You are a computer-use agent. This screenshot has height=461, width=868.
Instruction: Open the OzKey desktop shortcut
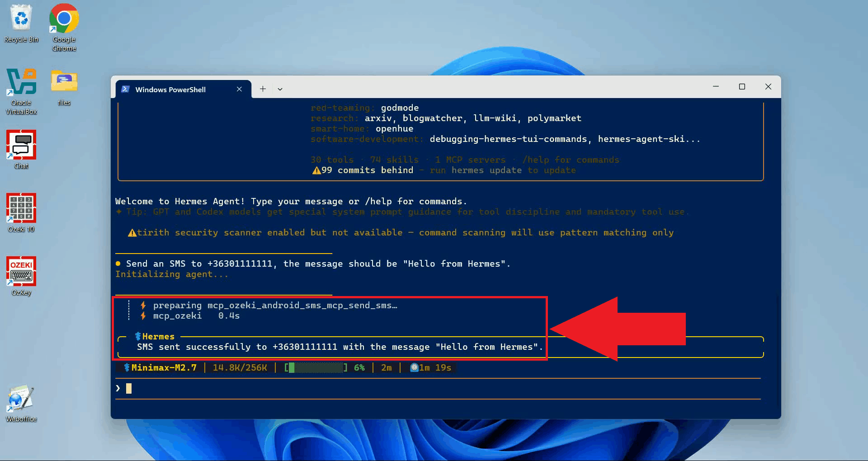tap(21, 277)
